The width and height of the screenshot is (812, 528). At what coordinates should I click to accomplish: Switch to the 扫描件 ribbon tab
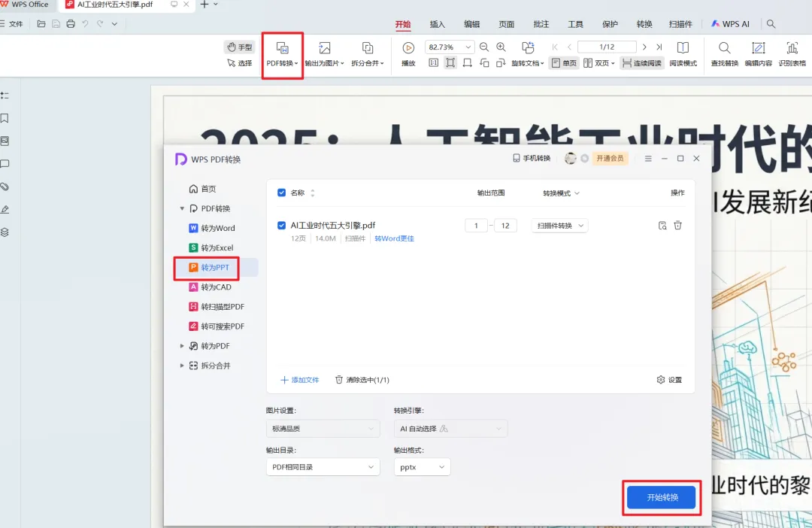pyautogui.click(x=680, y=24)
